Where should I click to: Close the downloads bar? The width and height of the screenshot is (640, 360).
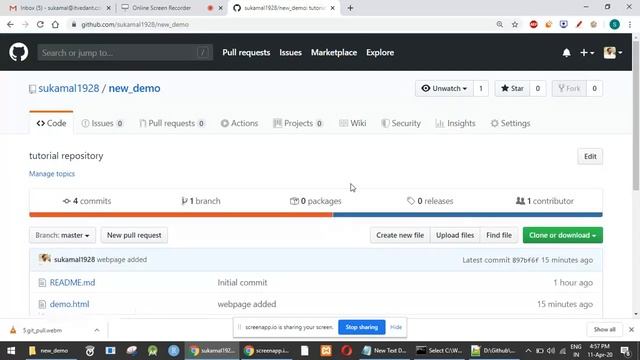(631, 329)
